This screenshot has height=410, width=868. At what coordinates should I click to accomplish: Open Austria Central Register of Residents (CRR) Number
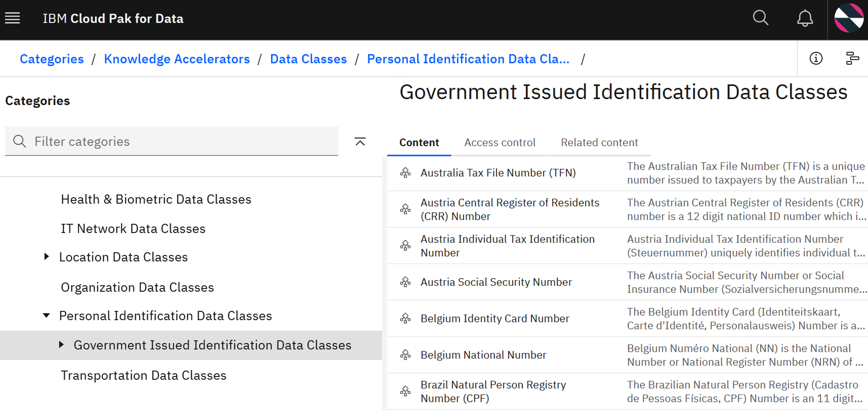tap(510, 209)
